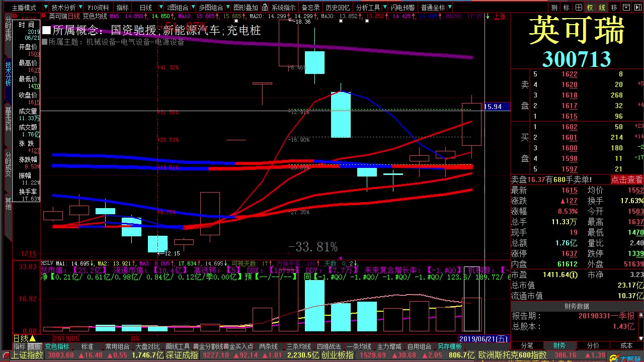This screenshot has height=362, width=644.
Task: Select the 分笔 tab
Action: (x=527, y=346)
